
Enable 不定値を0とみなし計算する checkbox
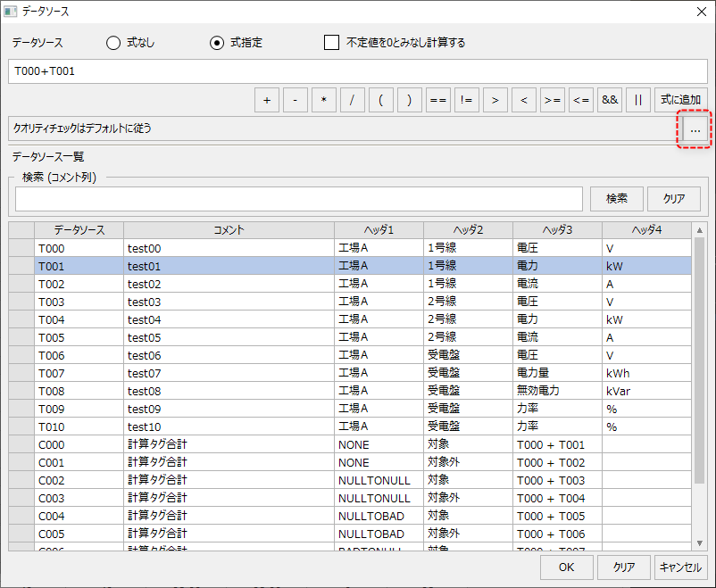coord(332,43)
